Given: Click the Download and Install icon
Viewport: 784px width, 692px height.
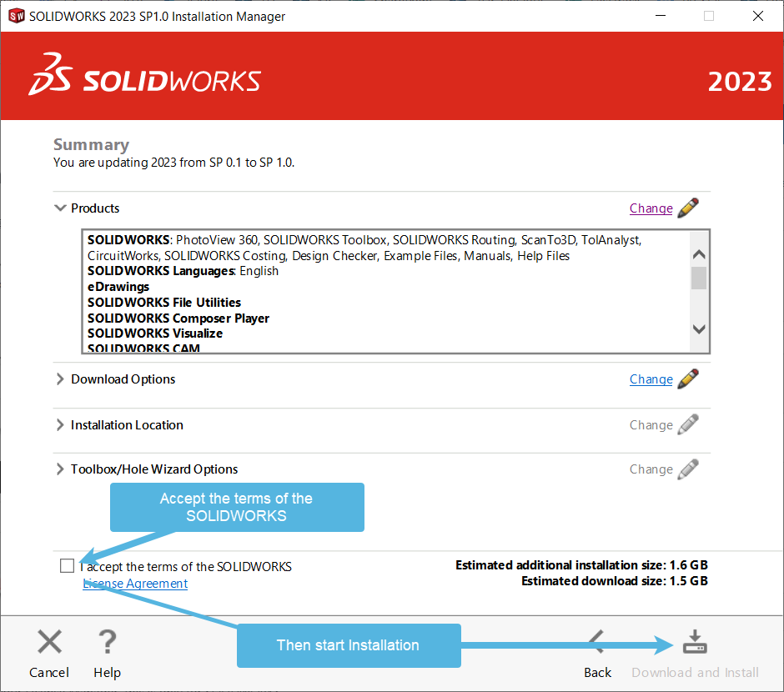Looking at the screenshot, I should click(695, 641).
